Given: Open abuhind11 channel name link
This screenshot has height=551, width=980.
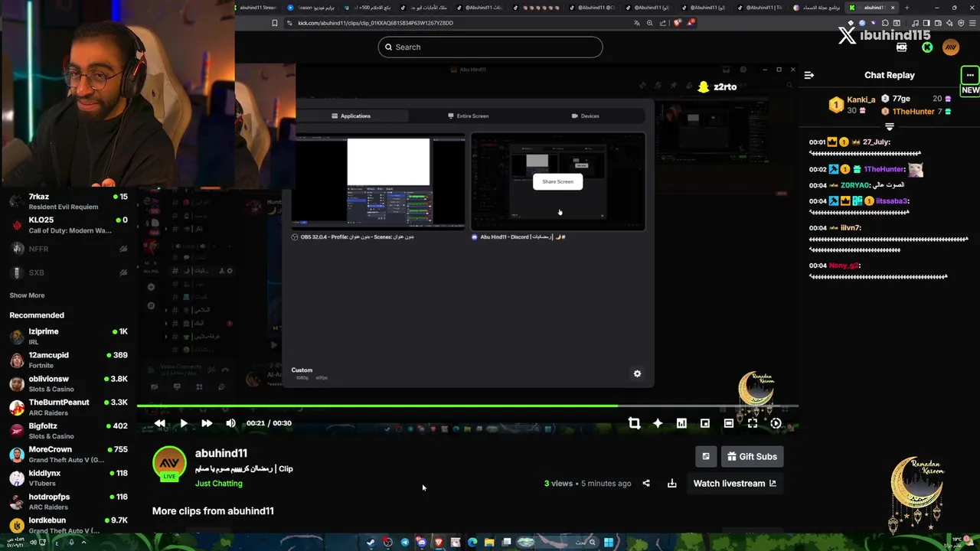Looking at the screenshot, I should [x=220, y=453].
